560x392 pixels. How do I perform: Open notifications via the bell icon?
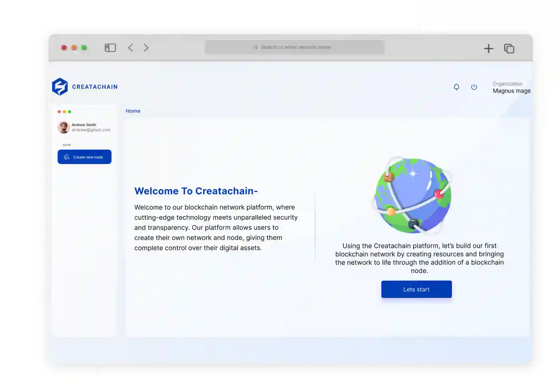(x=456, y=87)
